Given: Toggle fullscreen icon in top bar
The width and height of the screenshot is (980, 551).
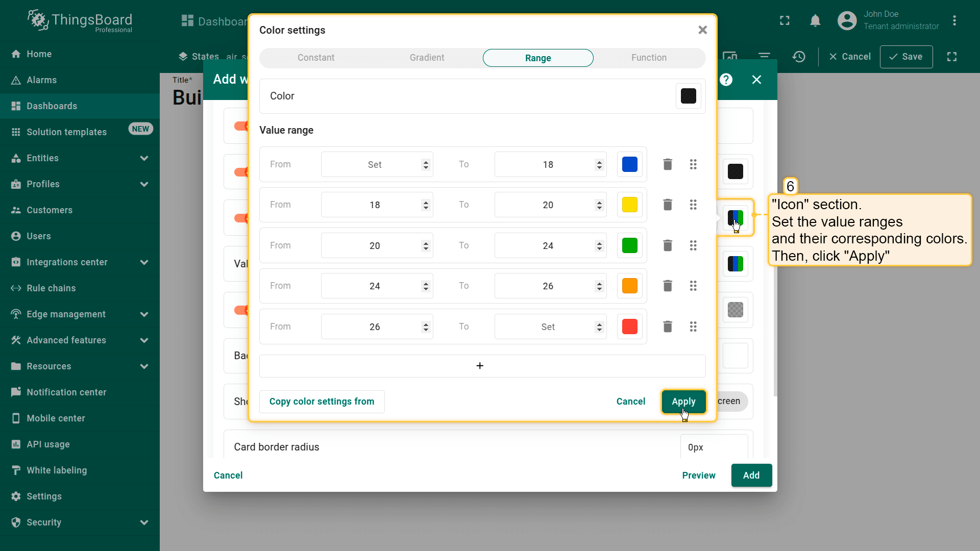Looking at the screenshot, I should pyautogui.click(x=785, y=21).
